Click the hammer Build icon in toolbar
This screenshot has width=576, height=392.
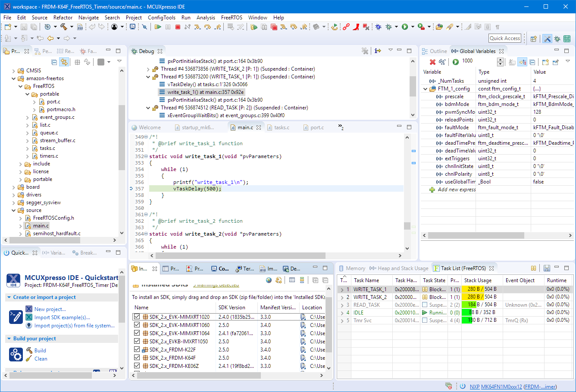tap(64, 27)
